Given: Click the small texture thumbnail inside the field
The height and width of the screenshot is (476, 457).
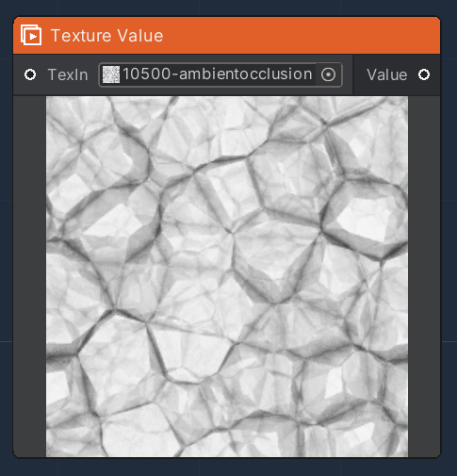Looking at the screenshot, I should click(111, 74).
